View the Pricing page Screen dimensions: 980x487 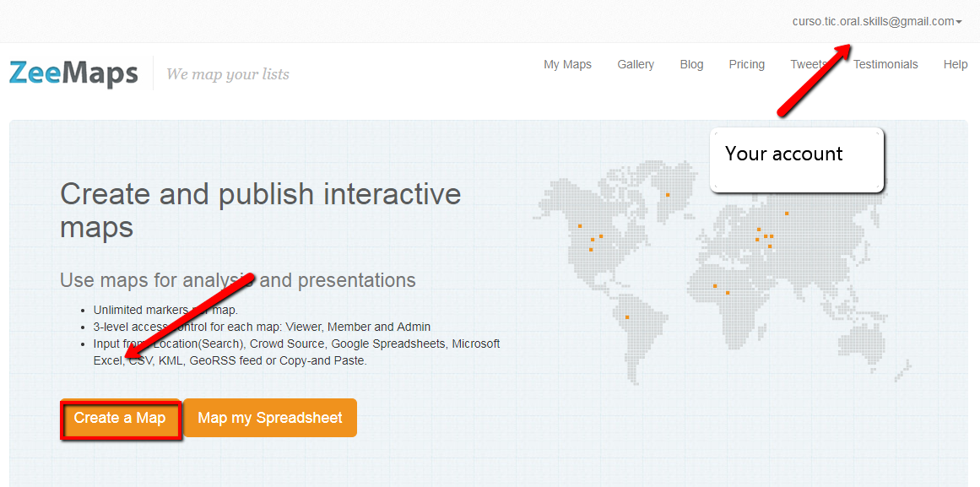(x=746, y=64)
